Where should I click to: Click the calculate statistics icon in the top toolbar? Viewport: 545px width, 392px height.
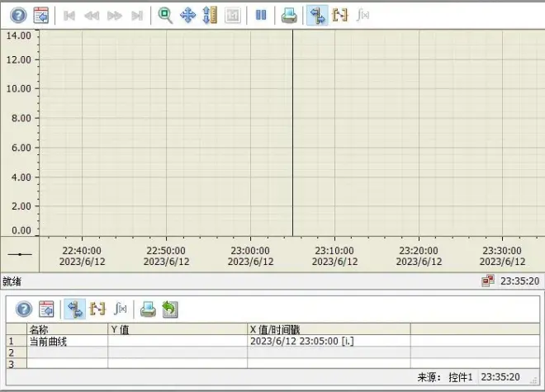pyautogui.click(x=363, y=16)
